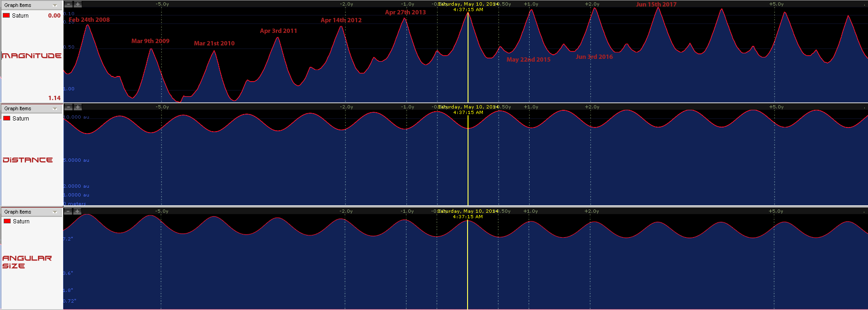Select Saturn item label in Angular Size panel
The width and height of the screenshot is (868, 310).
click(21, 221)
